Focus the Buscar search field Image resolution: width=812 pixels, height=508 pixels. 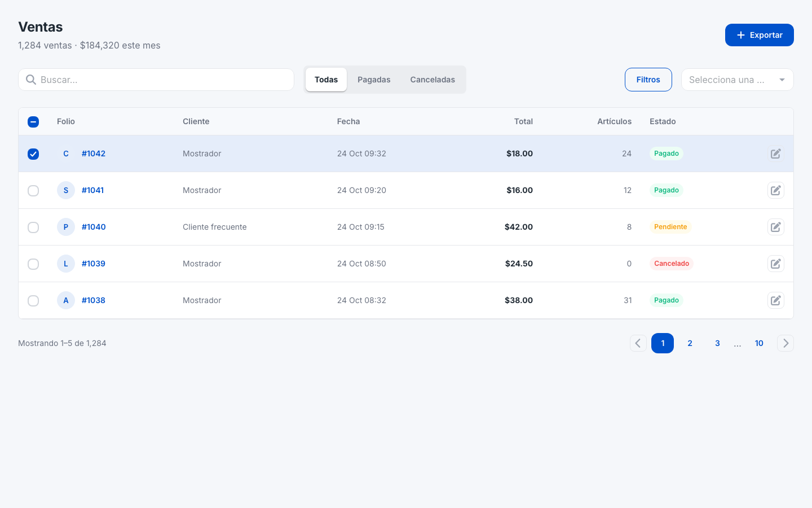tap(156, 80)
